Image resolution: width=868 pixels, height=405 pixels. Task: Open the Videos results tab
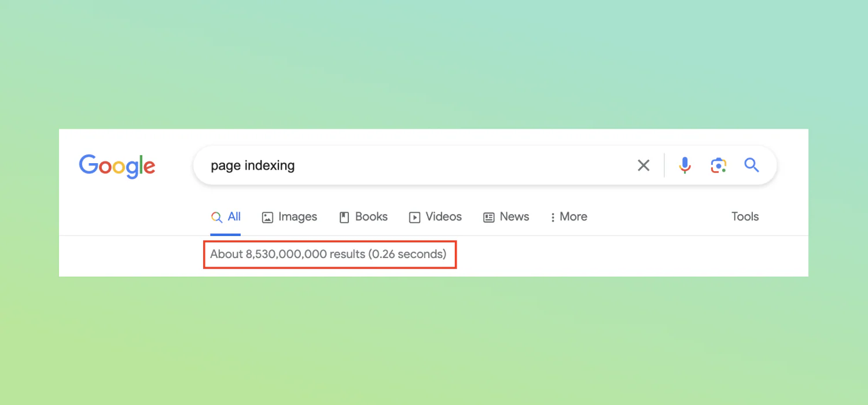443,216
